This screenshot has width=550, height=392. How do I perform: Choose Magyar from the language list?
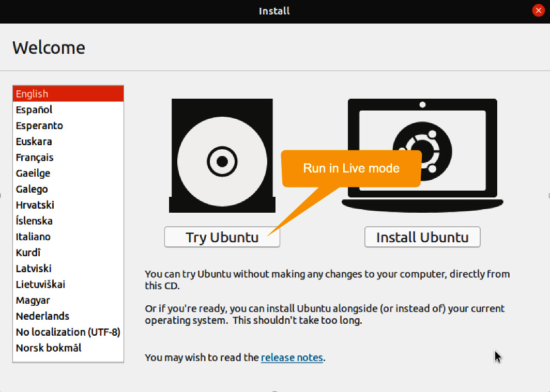(68, 300)
